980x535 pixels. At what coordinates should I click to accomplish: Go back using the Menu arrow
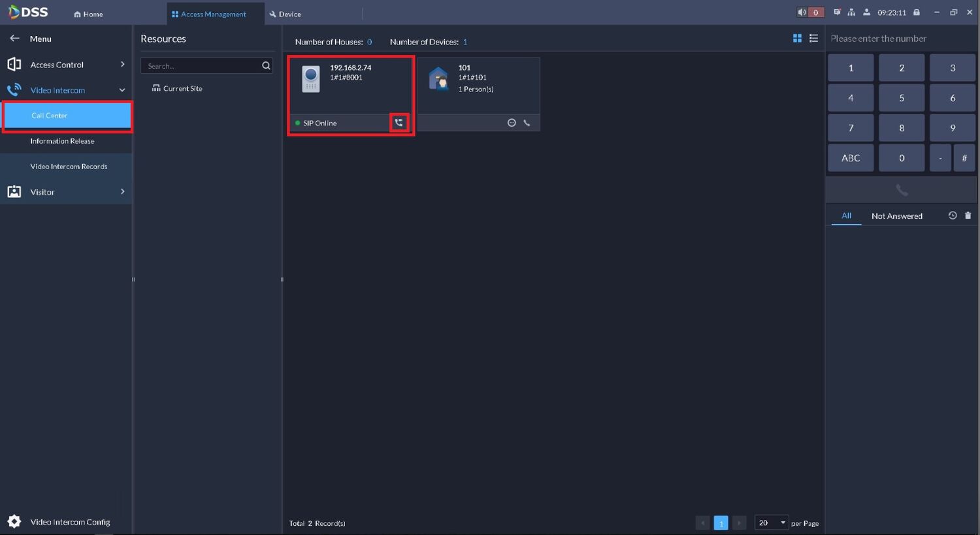point(14,39)
